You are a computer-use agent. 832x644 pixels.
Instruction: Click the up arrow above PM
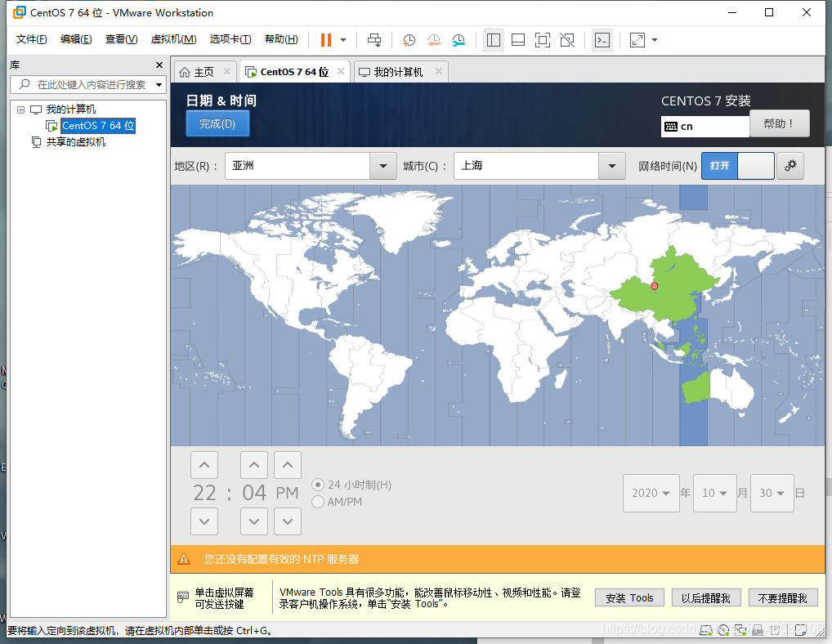click(288, 465)
